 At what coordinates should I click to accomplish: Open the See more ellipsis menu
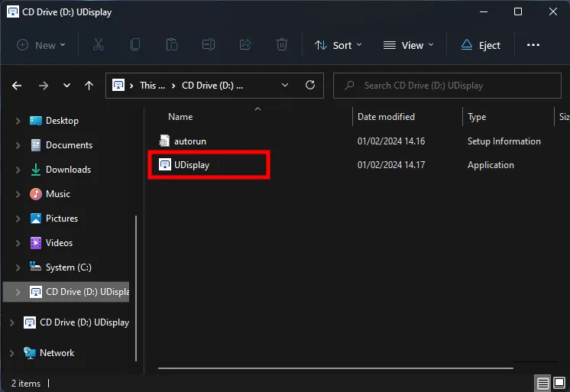(533, 45)
